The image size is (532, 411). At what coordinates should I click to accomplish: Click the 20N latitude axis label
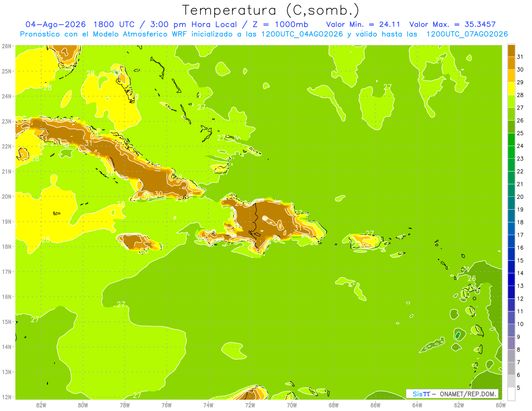[x=7, y=196]
